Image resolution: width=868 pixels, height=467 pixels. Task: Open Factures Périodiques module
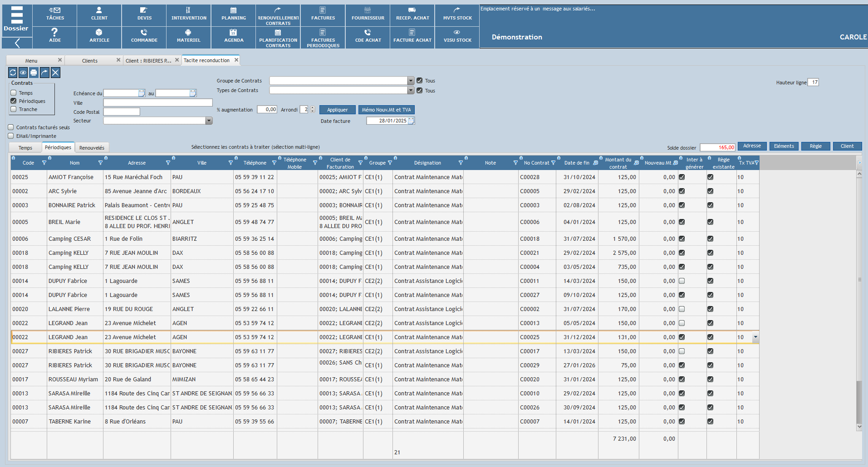323,37
